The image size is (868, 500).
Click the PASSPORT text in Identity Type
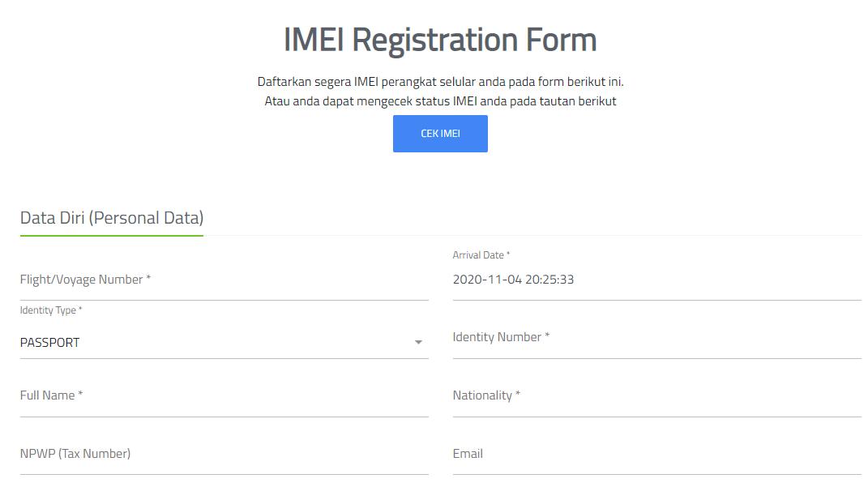(49, 342)
